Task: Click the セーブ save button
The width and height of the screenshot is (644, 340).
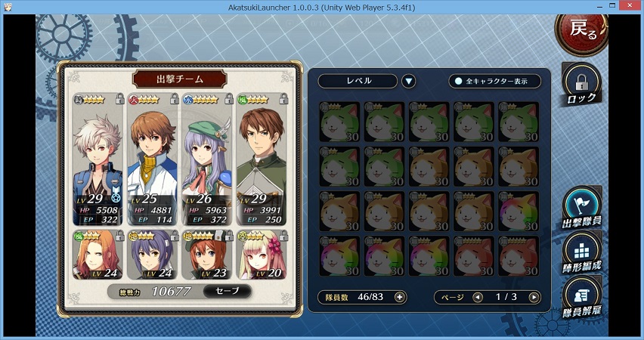Action: (x=227, y=291)
